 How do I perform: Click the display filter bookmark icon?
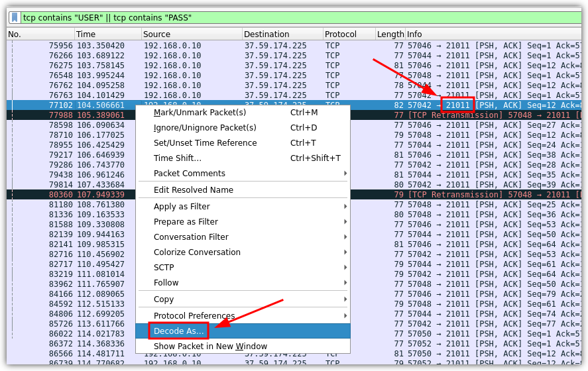point(14,17)
